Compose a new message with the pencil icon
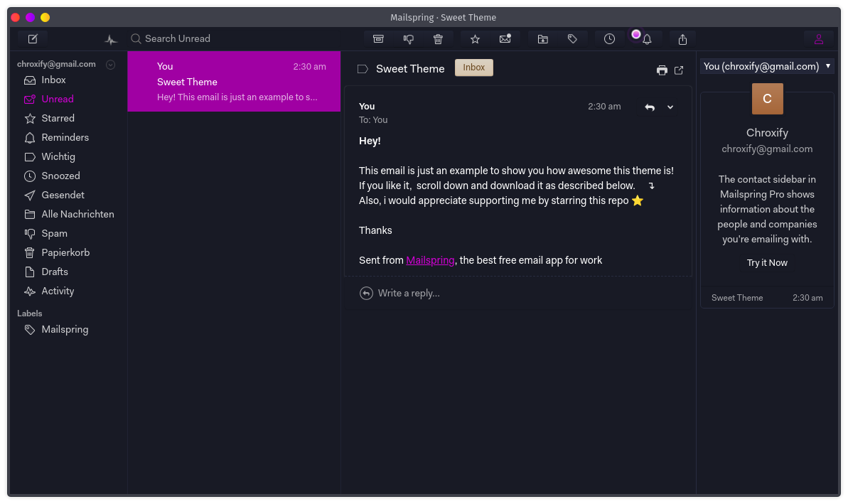Image resolution: width=848 pixels, height=504 pixels. 33,39
